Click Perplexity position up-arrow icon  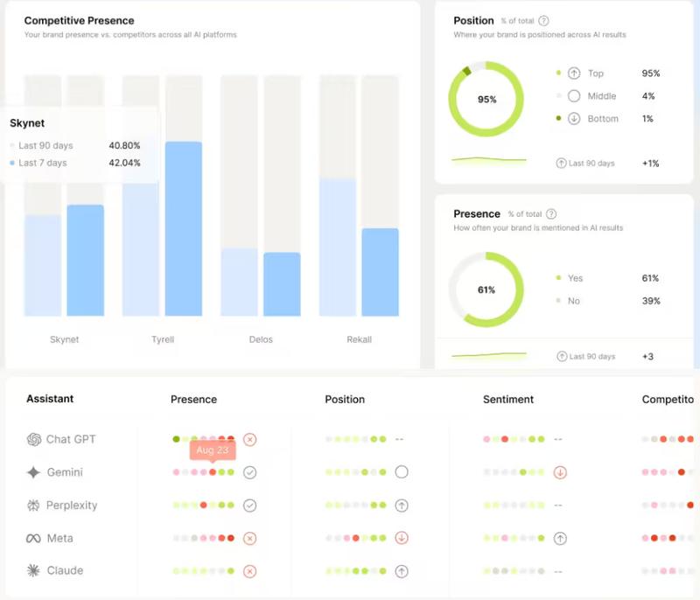coord(402,506)
